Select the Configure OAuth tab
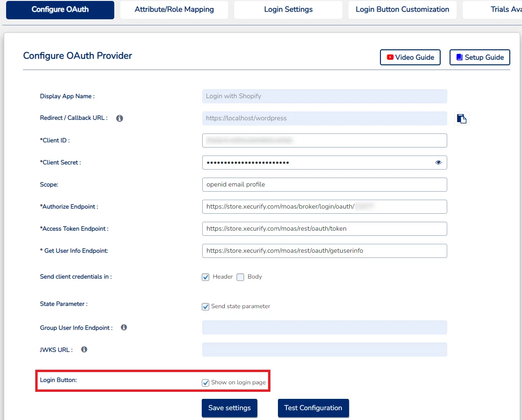 60,9
